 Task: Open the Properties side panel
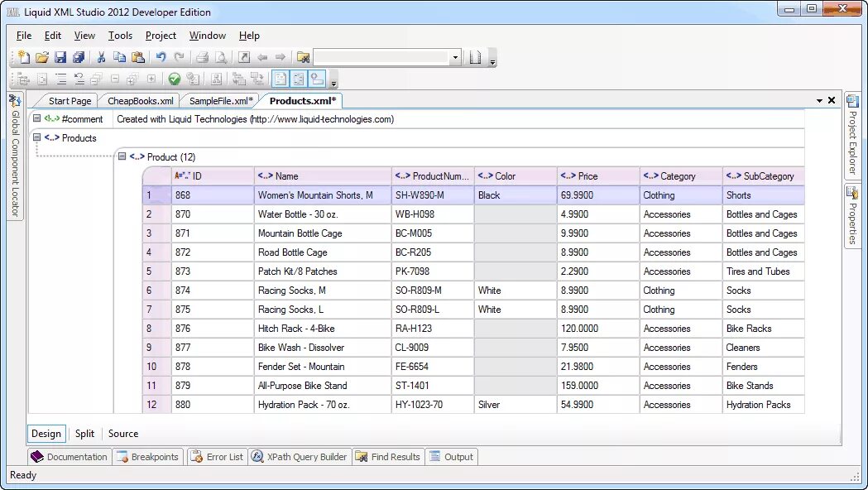point(852,217)
